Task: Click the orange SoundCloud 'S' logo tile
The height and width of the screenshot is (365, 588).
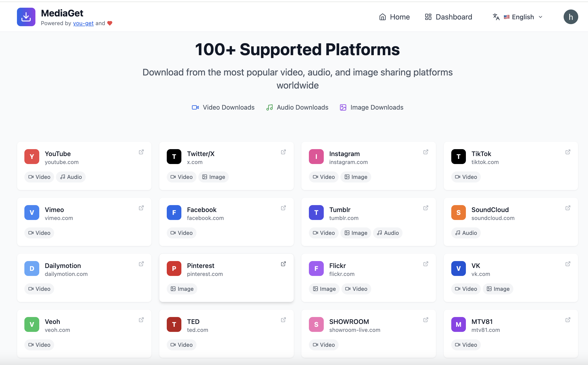Action: 458,213
